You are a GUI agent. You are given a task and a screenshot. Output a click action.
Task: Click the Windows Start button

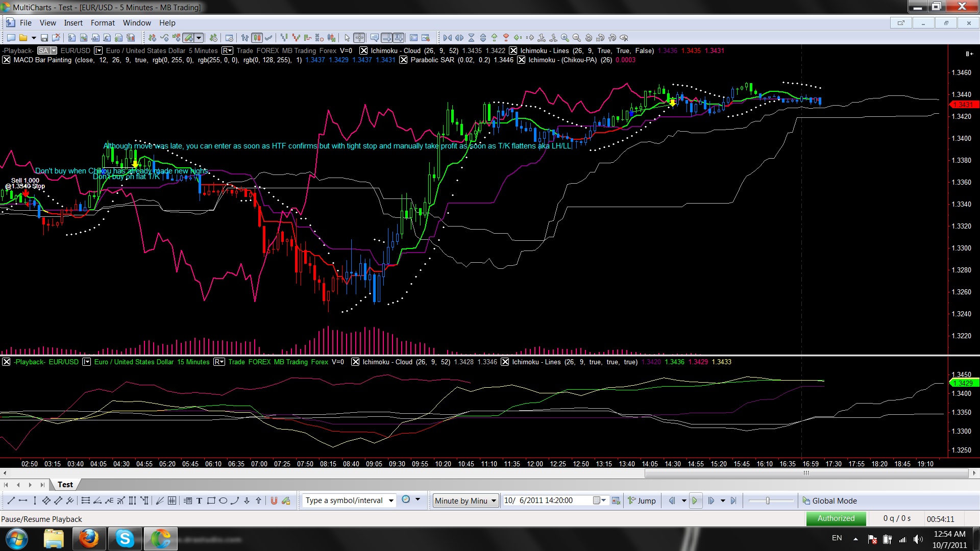click(16, 539)
